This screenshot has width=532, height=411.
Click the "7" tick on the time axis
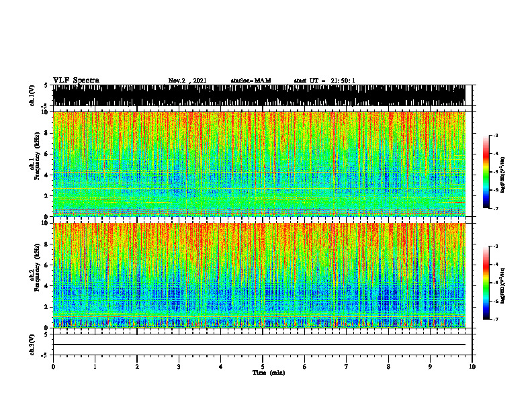point(347,367)
